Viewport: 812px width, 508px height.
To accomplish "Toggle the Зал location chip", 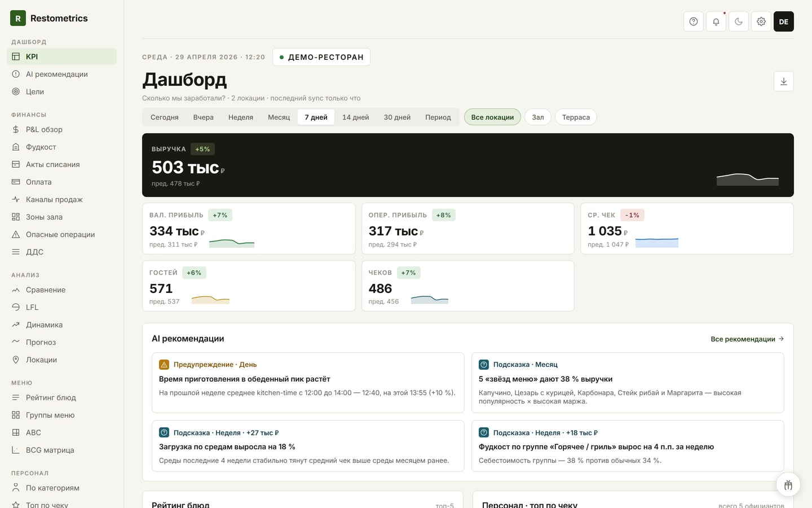I will (x=538, y=117).
